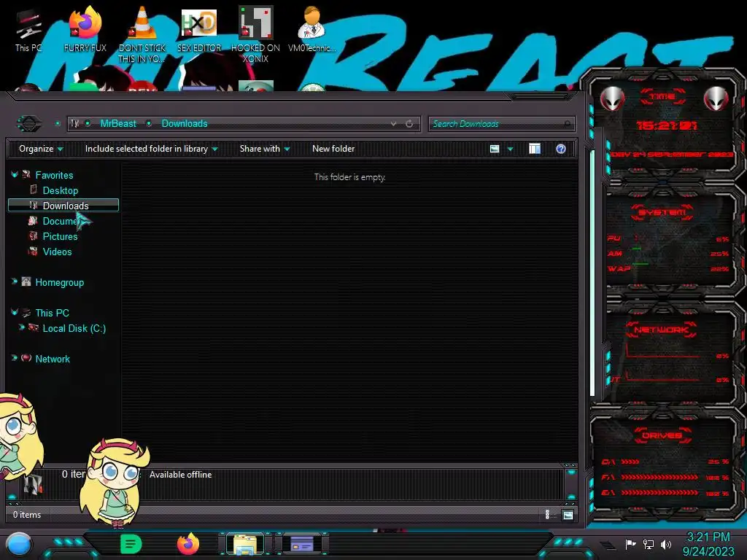747x560 pixels.
Task: Open Action Center flag in tray
Action: point(631,544)
